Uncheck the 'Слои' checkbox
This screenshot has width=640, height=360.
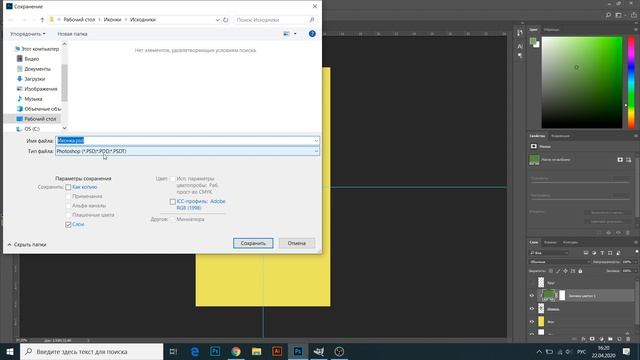[x=68, y=224]
